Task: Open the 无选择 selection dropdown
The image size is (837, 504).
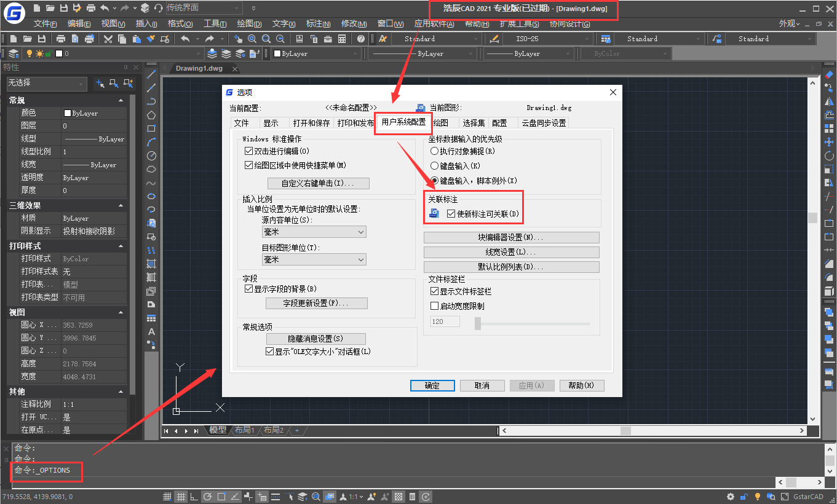Action: [47, 83]
